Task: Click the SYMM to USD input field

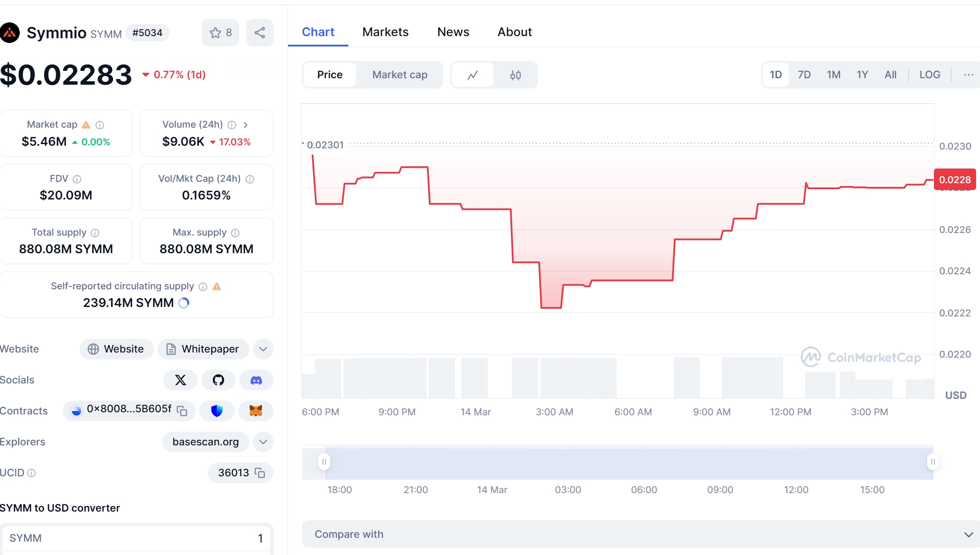Action: pos(135,538)
